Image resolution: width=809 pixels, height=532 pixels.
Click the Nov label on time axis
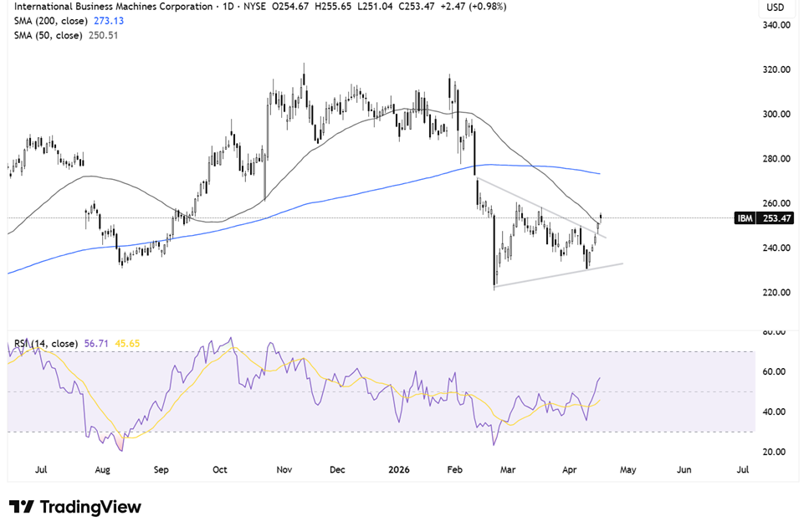(284, 470)
